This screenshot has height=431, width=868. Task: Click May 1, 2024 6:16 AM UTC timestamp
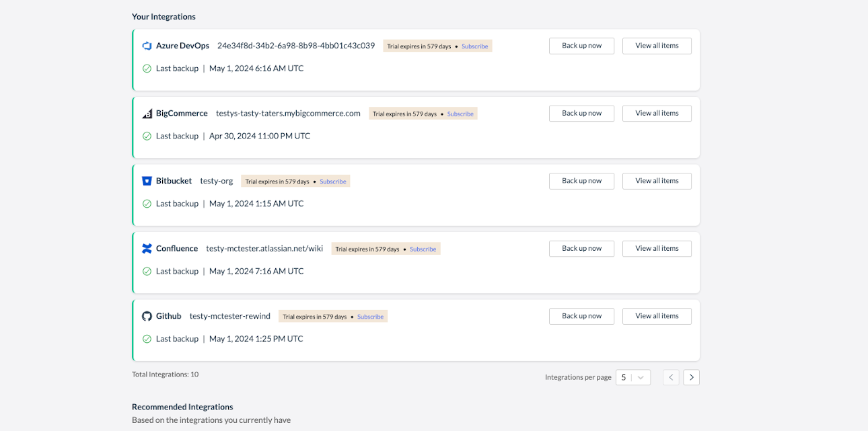[256, 69]
